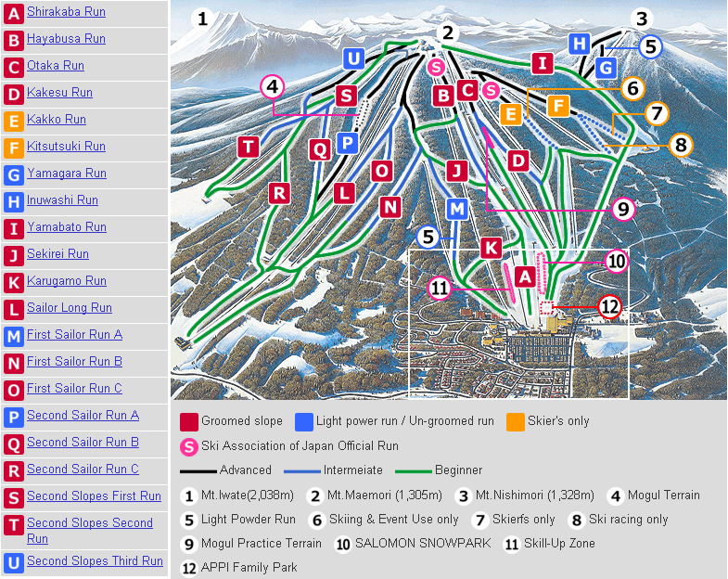Screen dimensions: 728x579
Task: Click the number 11 circle on the trail map
Action: click(x=440, y=289)
